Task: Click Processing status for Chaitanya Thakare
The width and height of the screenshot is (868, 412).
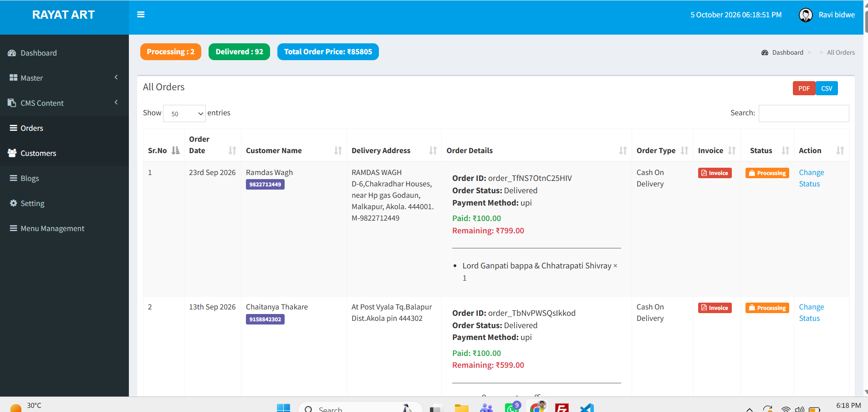Action: [x=767, y=308]
